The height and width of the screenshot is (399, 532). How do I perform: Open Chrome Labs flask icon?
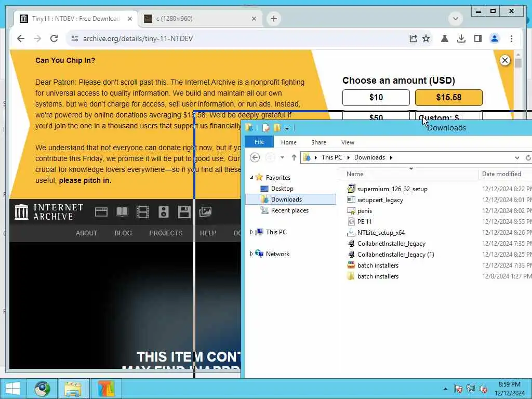point(445,38)
